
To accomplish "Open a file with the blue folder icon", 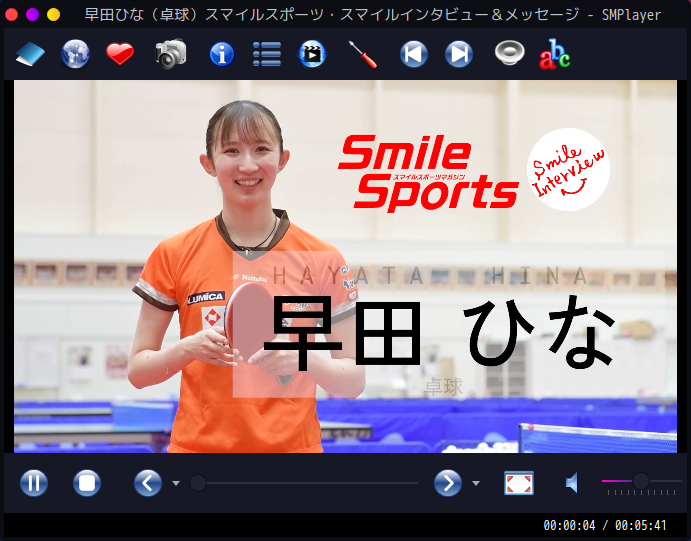I will coord(30,54).
